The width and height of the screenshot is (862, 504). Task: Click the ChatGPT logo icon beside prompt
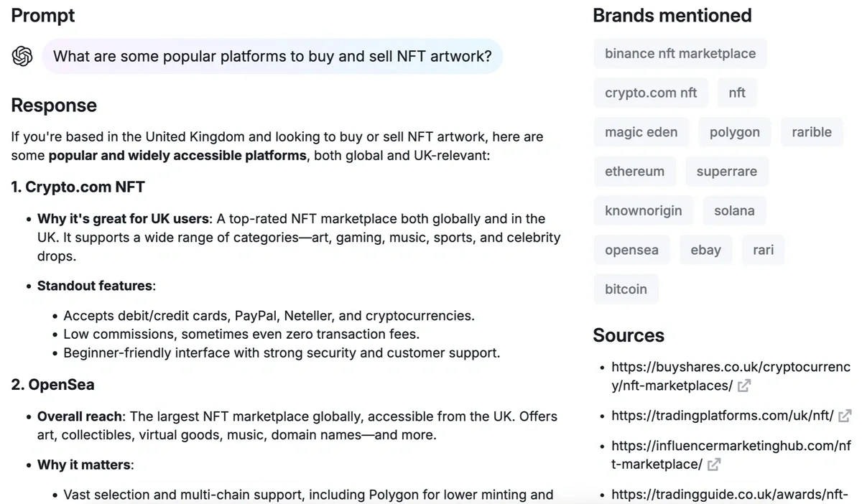23,56
